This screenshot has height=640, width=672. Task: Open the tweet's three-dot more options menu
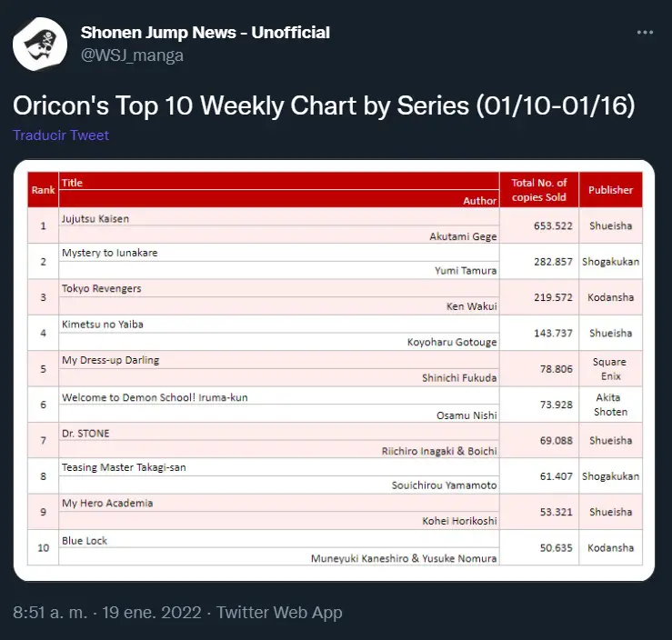click(x=645, y=33)
